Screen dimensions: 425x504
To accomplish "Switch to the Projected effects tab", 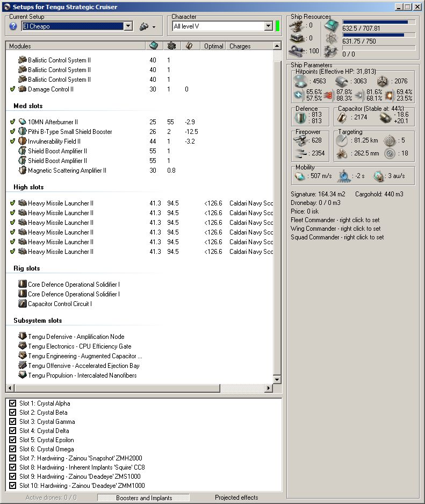I will tap(236, 498).
